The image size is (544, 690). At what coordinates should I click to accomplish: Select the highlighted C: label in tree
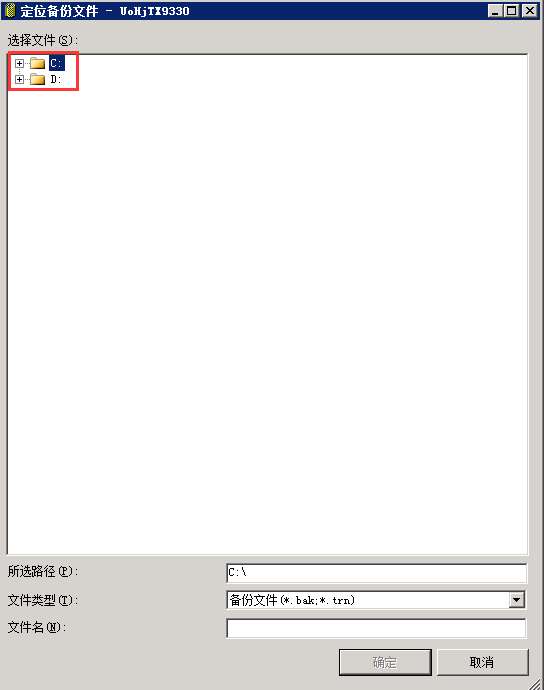[56, 63]
